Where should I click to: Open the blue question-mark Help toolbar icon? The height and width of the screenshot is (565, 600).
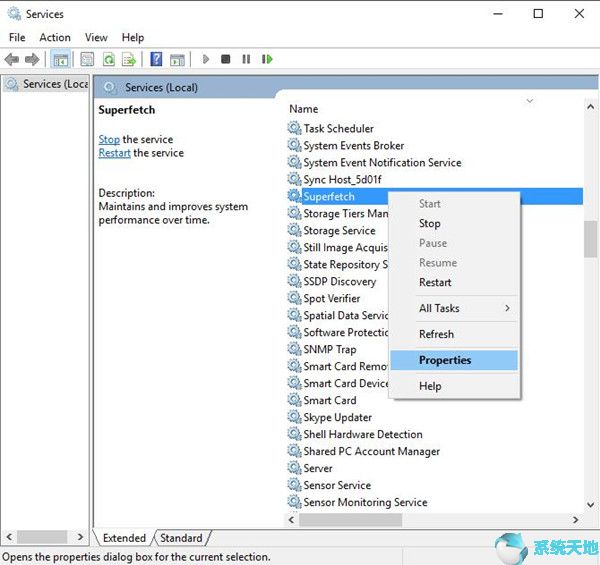coord(156,59)
